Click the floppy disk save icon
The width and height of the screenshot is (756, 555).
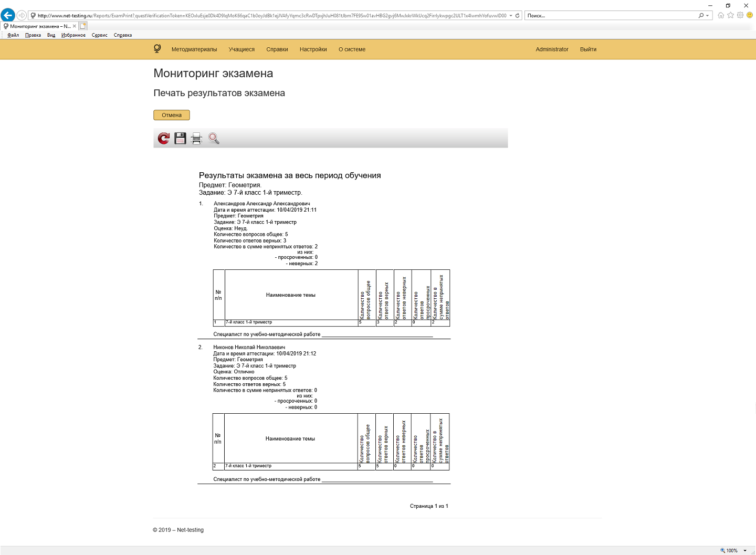[180, 138]
